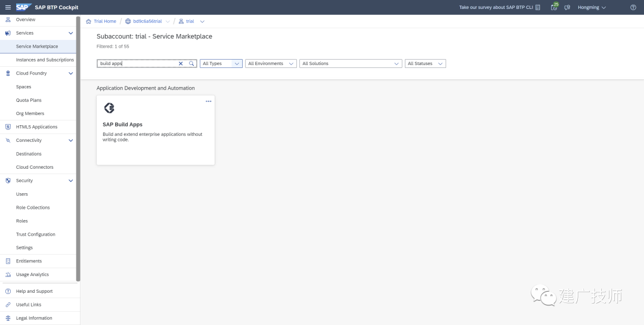Expand the trial breadcrumb dropdown arrow
644x325 pixels.
pos(202,21)
